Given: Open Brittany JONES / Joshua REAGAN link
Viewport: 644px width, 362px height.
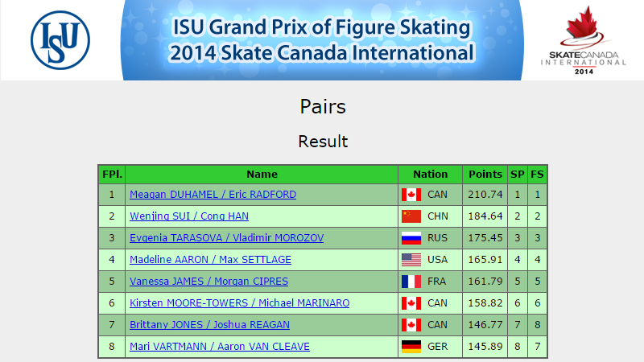Looking at the screenshot, I should point(209,325).
